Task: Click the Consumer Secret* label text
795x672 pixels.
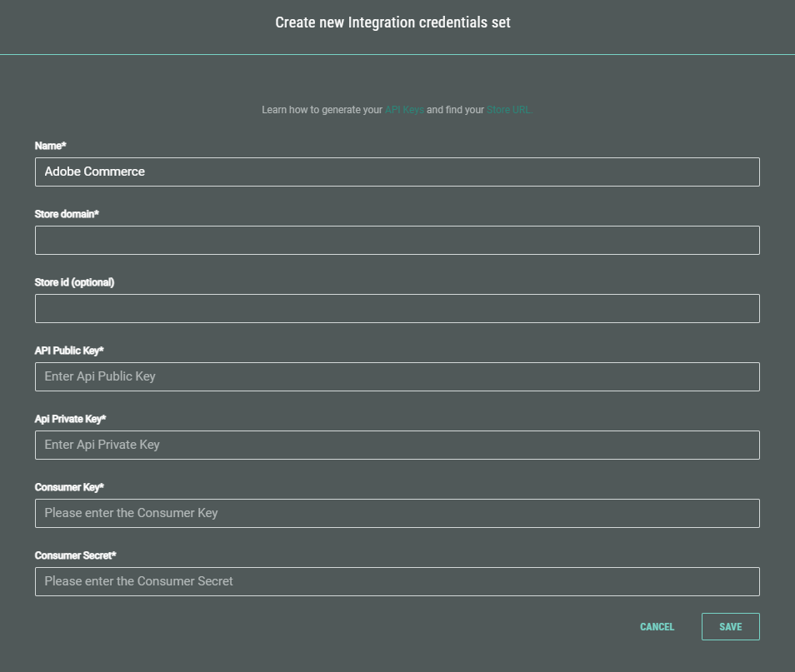Action: click(x=76, y=555)
